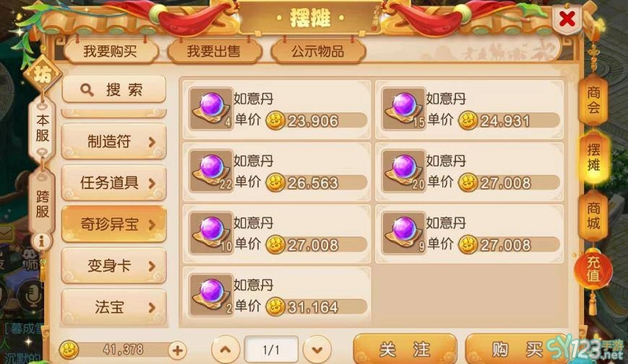The width and height of the screenshot is (628, 364).
Task: Click the plus icon to add coins
Action: click(x=177, y=351)
